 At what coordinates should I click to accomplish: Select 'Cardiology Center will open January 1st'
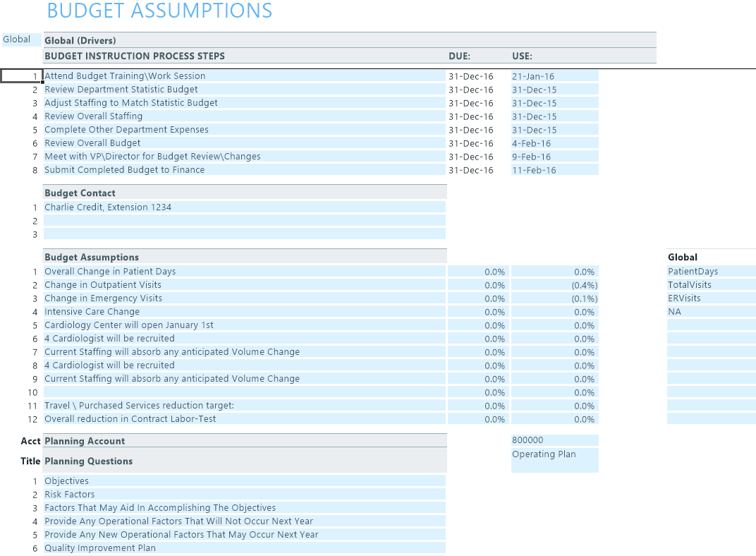129,325
